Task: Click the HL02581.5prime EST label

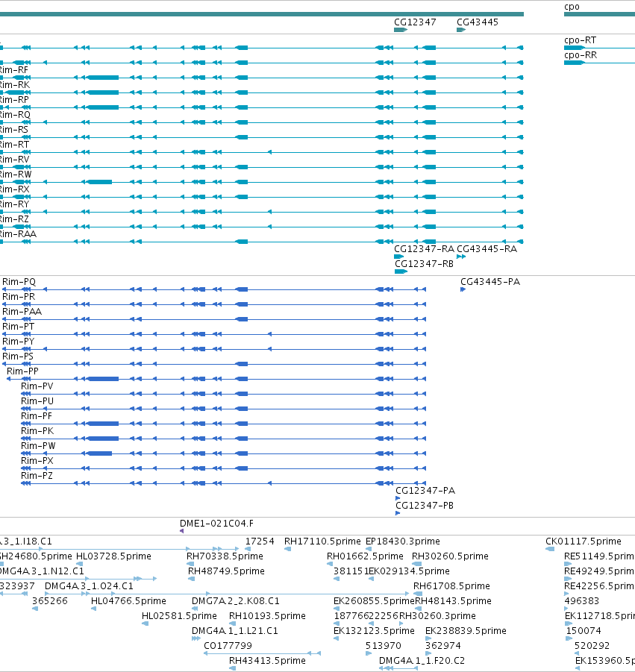Action: click(179, 616)
